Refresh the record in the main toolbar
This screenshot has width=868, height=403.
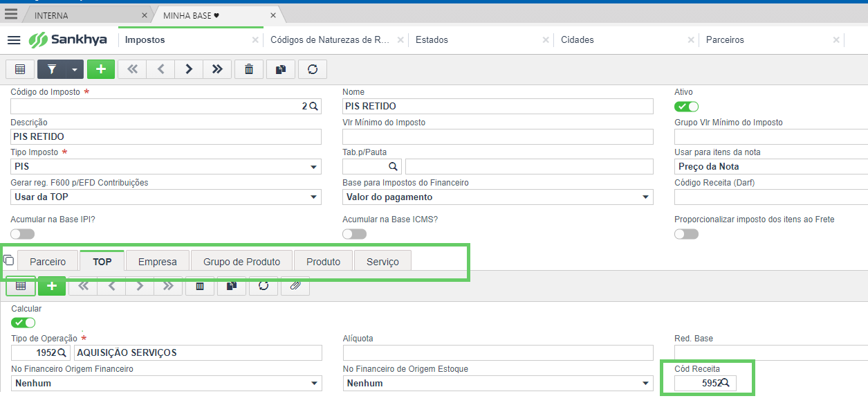click(x=313, y=69)
